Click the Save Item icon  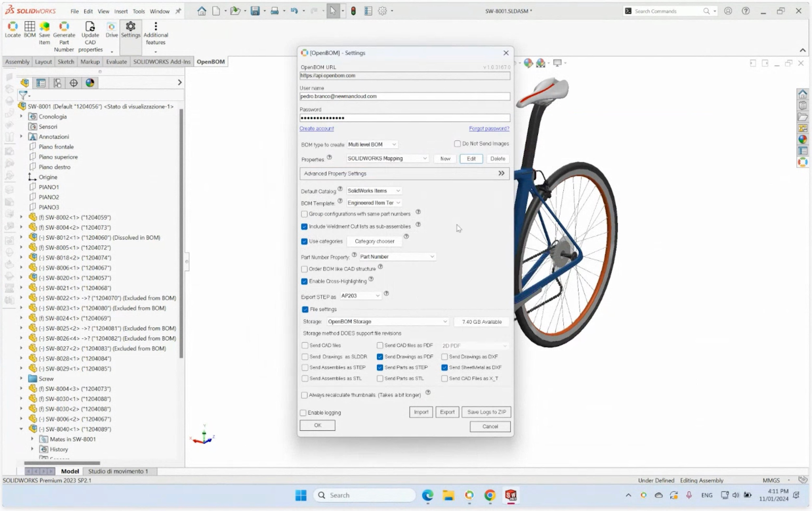tap(45, 26)
